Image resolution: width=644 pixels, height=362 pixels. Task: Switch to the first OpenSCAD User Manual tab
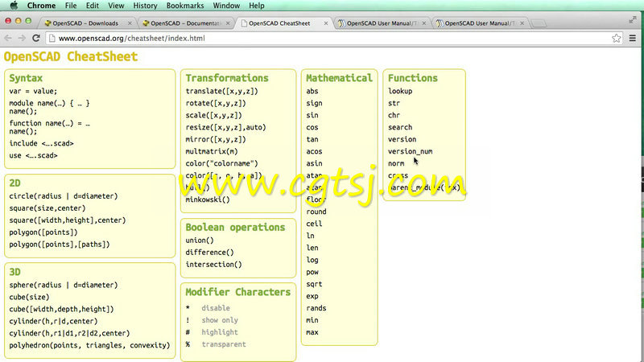[382, 23]
